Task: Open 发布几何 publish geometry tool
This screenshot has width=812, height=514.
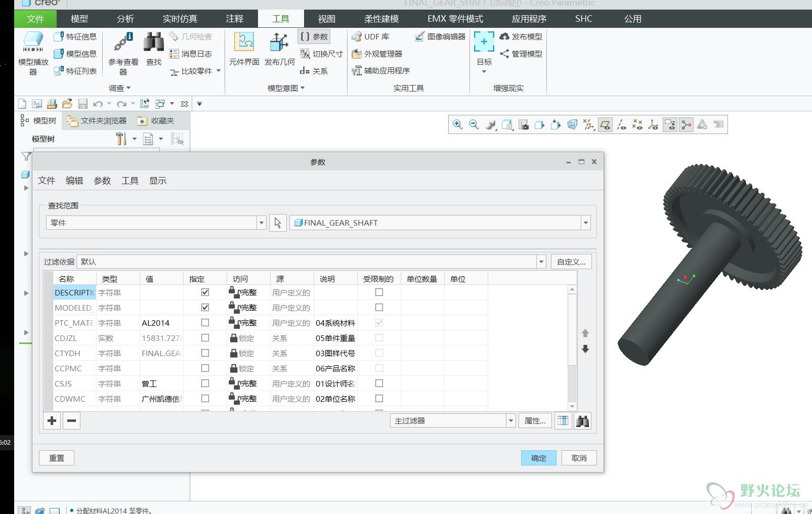Action: 279,49
